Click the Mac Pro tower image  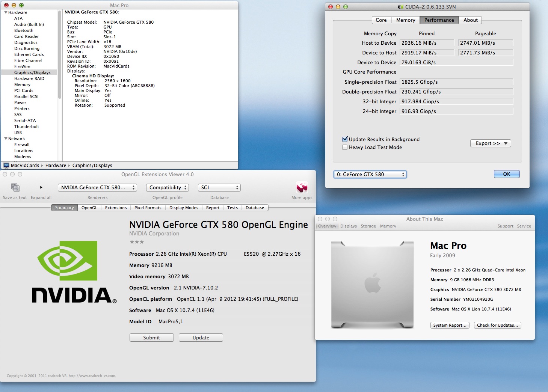click(372, 285)
